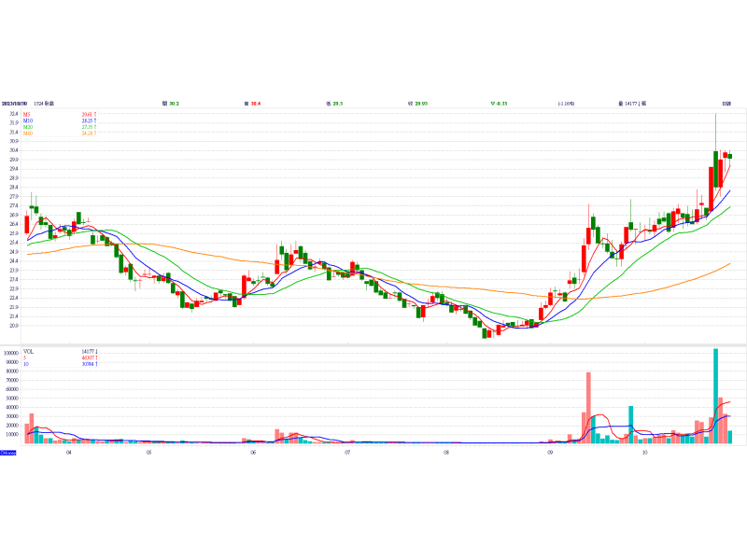Click the red M5 moving average label
The image size is (747, 560).
point(27,114)
